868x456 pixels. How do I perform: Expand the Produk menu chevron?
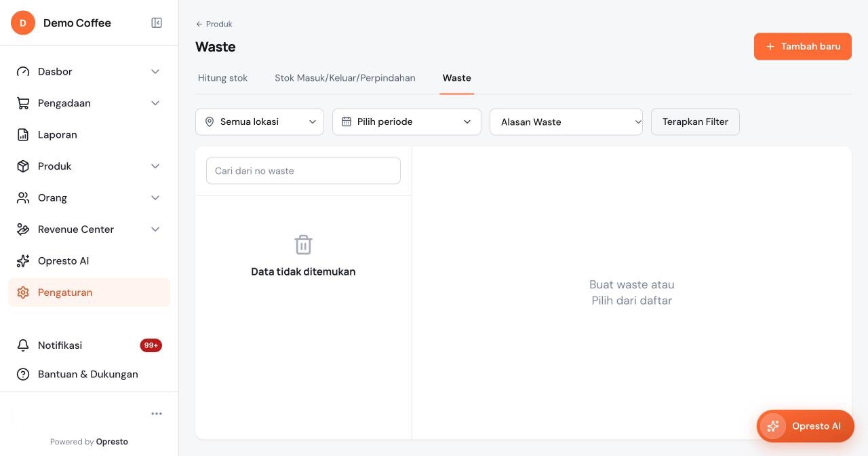(x=155, y=166)
